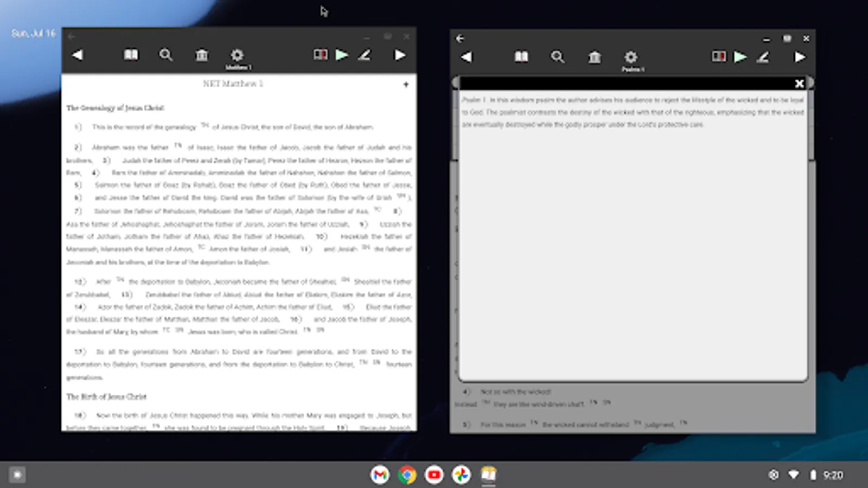Click the back arrow in Matthew window title bar
This screenshot has height=488, width=868.
click(71, 36)
